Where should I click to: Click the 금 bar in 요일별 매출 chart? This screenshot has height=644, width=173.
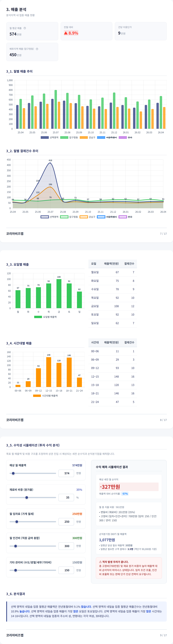pos(59,294)
